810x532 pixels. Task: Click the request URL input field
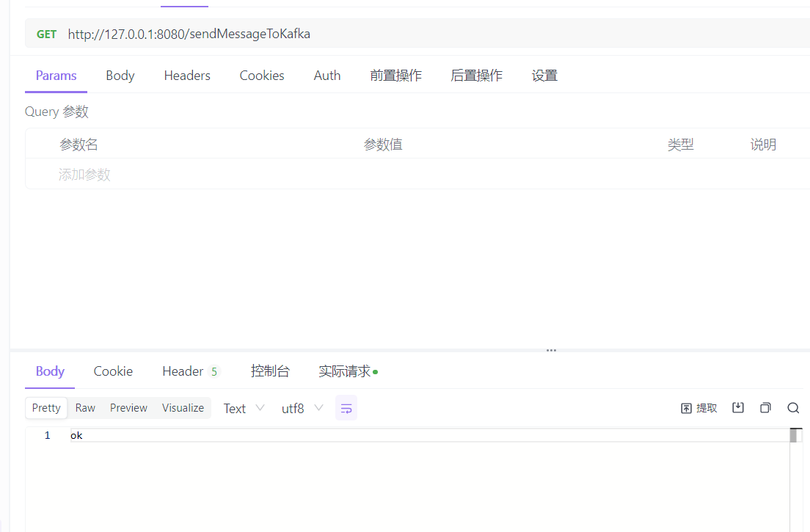coord(417,34)
